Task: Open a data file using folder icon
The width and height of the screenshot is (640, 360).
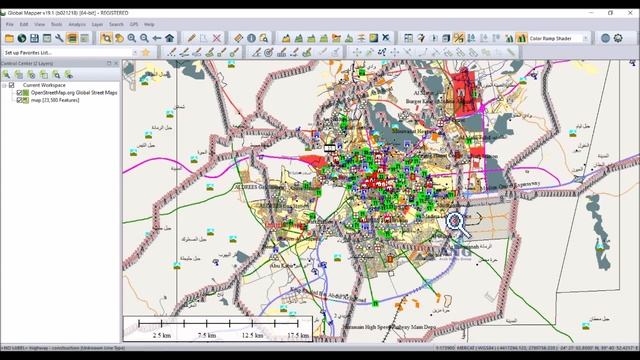Action: coord(9,38)
